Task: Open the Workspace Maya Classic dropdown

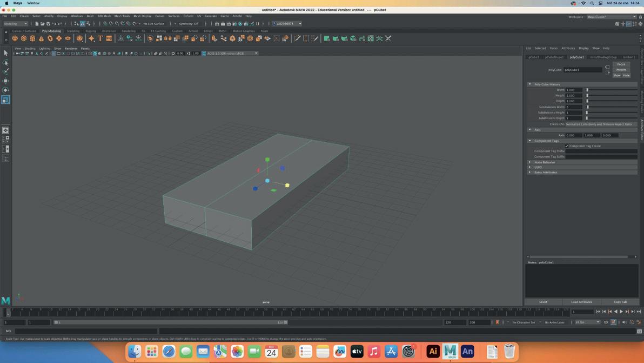Action: point(611,17)
